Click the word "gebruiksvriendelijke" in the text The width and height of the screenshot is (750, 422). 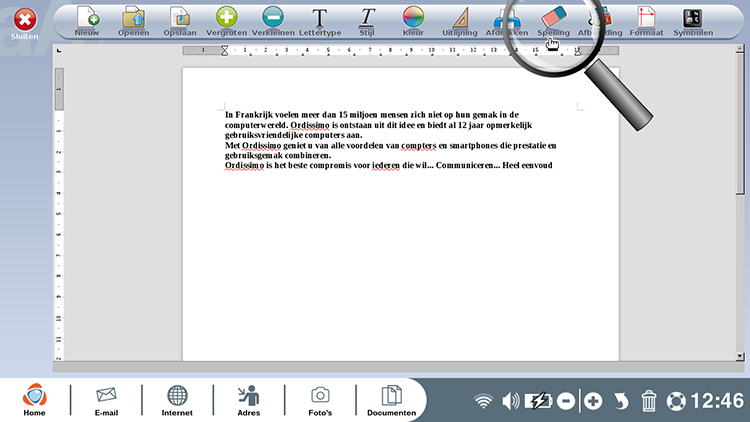pos(264,135)
